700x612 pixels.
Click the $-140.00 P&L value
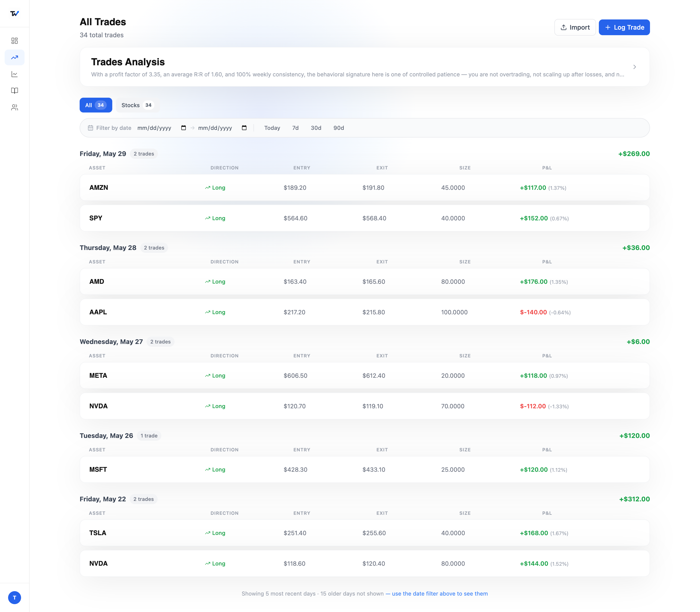point(533,312)
